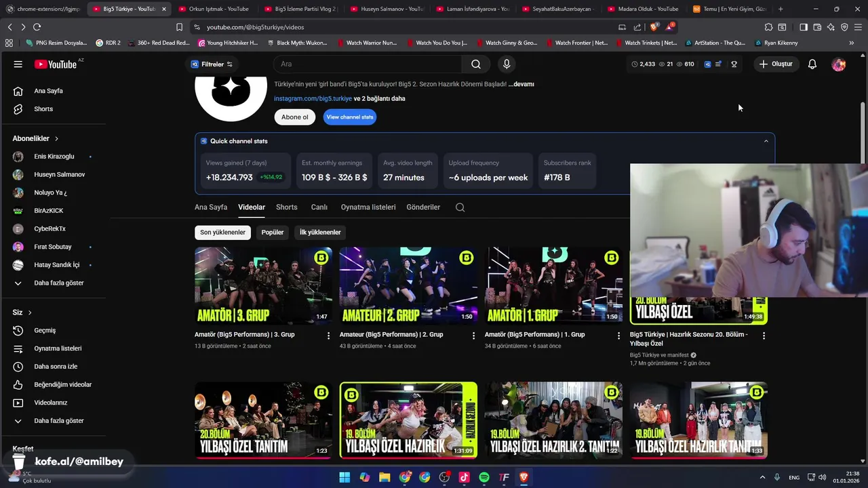Open File Explorer from the taskbar
Image resolution: width=868 pixels, height=488 pixels.
(384, 477)
